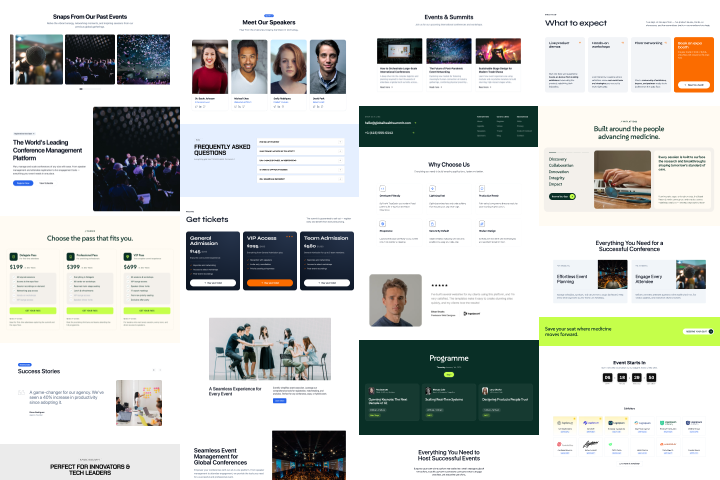Click the orange VIP Access buy ticket button

point(270,283)
